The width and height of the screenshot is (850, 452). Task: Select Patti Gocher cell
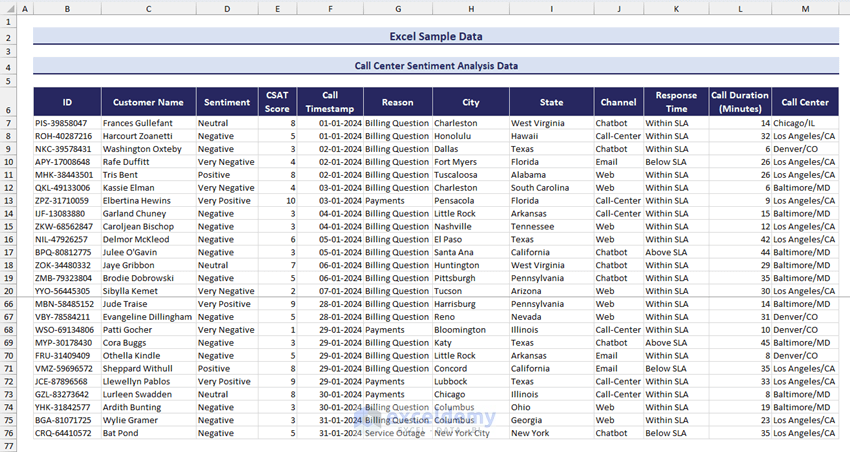coord(149,330)
